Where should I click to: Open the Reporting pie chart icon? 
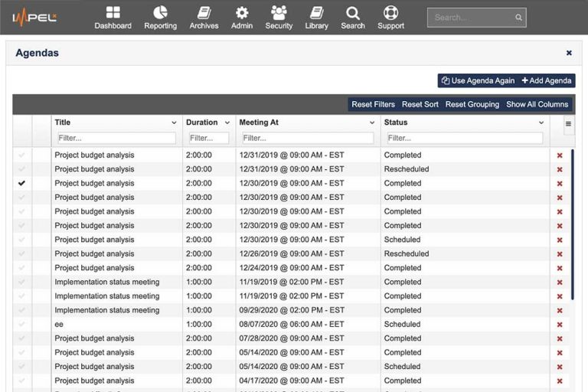(x=161, y=12)
